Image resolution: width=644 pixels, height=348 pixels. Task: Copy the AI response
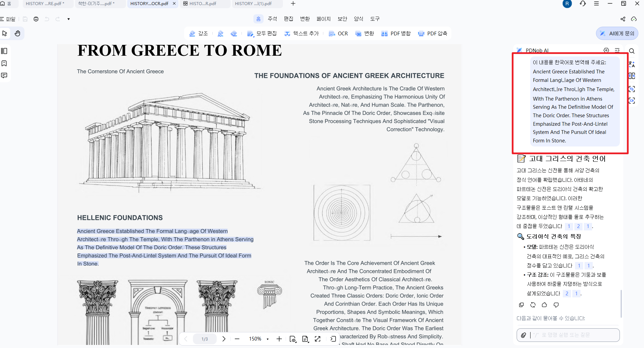(521, 305)
